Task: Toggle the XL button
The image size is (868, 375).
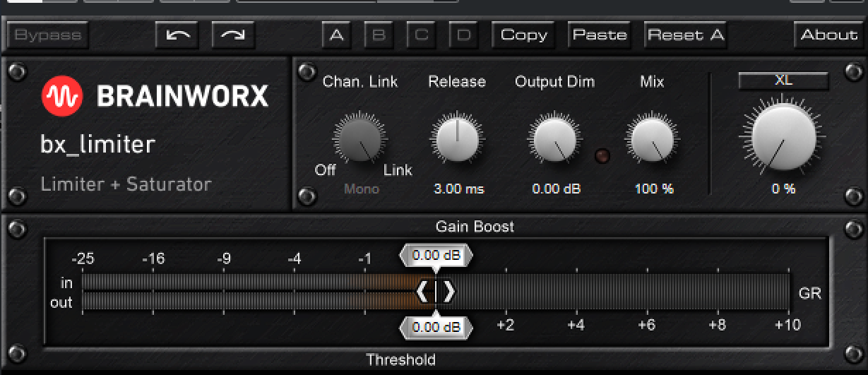Action: 783,81
